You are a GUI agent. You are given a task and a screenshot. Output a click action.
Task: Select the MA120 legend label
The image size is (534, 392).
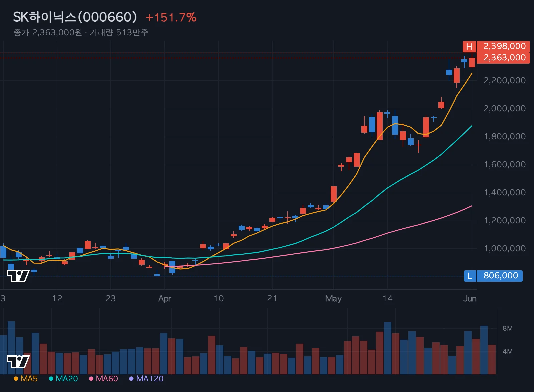(x=150, y=379)
